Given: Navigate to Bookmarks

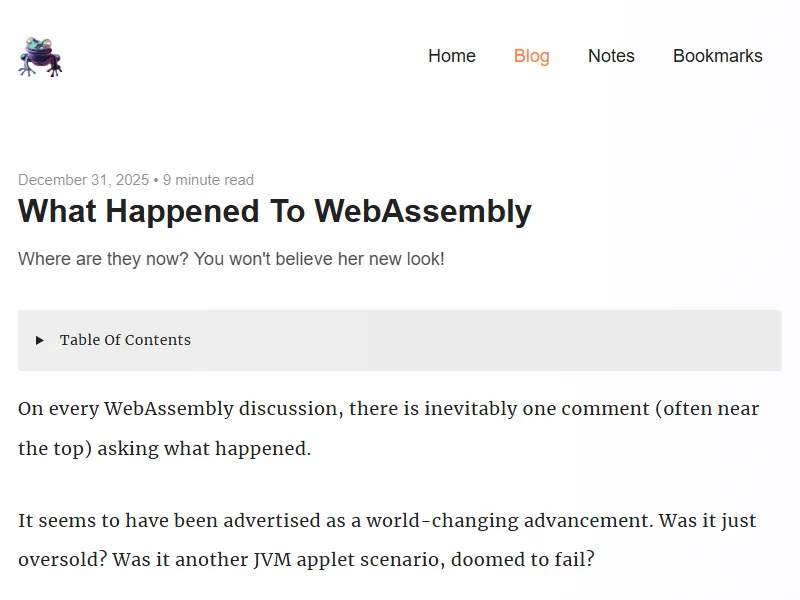Looking at the screenshot, I should point(717,56).
